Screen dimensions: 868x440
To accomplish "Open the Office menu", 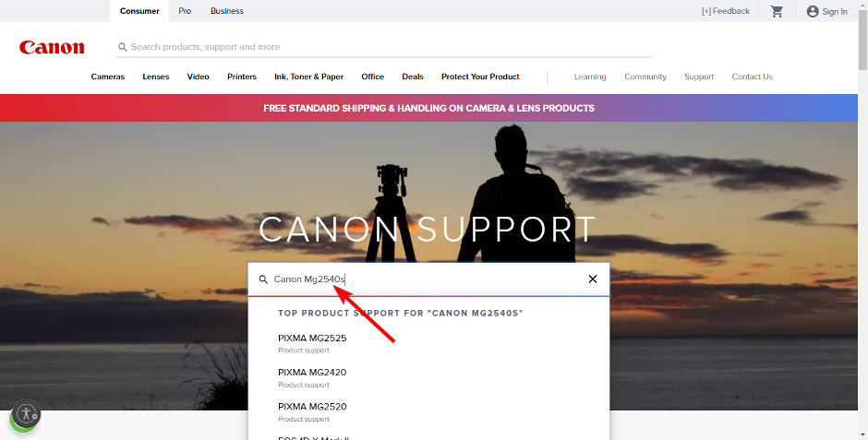I will [x=372, y=77].
